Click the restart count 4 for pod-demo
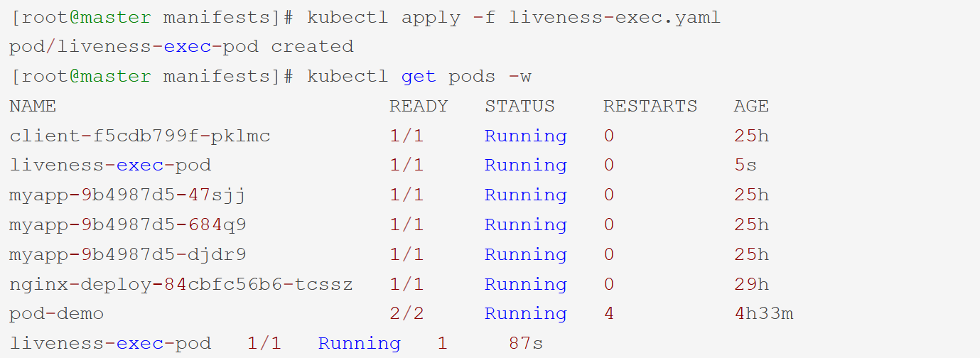The height and width of the screenshot is (358, 980). point(609,314)
